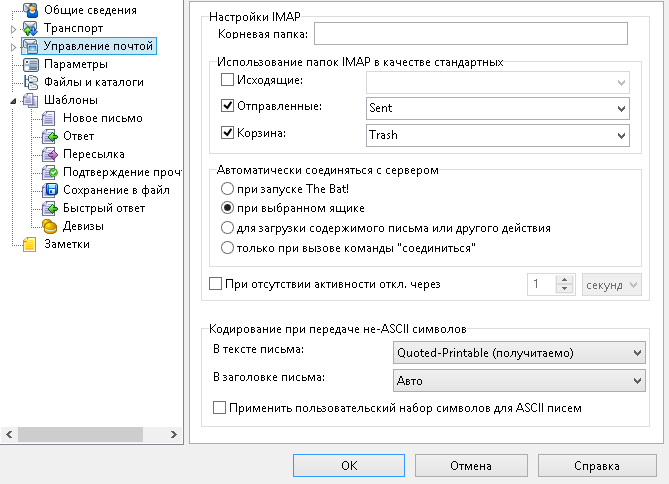Image resolution: width=669 pixels, height=484 pixels.
Task: Open the Сохранение в файл template icon
Action: [49, 190]
